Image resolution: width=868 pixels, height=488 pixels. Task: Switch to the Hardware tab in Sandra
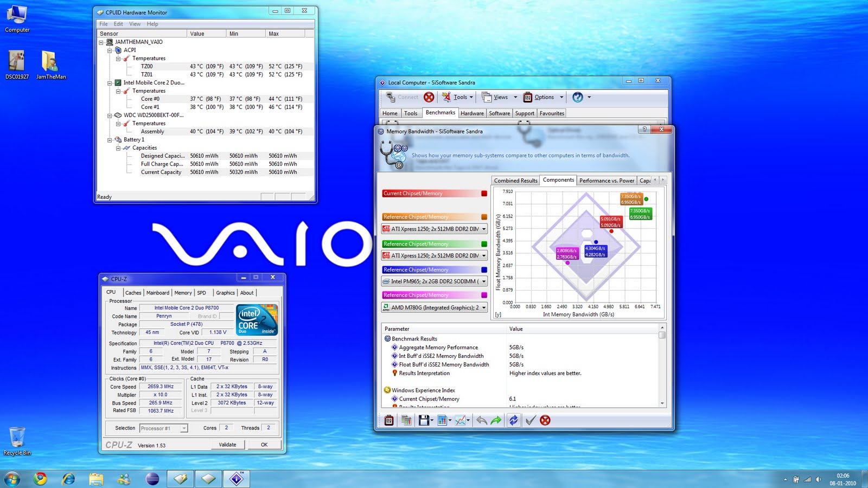[x=472, y=113]
